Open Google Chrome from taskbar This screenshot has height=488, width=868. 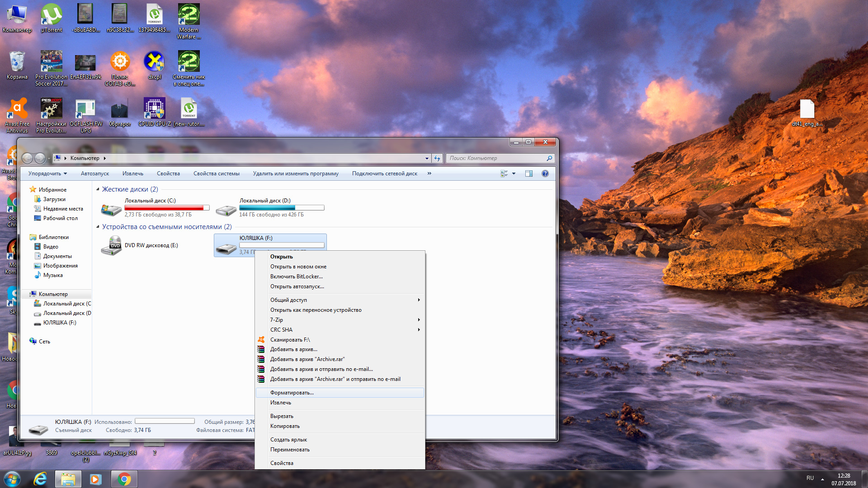(x=124, y=479)
